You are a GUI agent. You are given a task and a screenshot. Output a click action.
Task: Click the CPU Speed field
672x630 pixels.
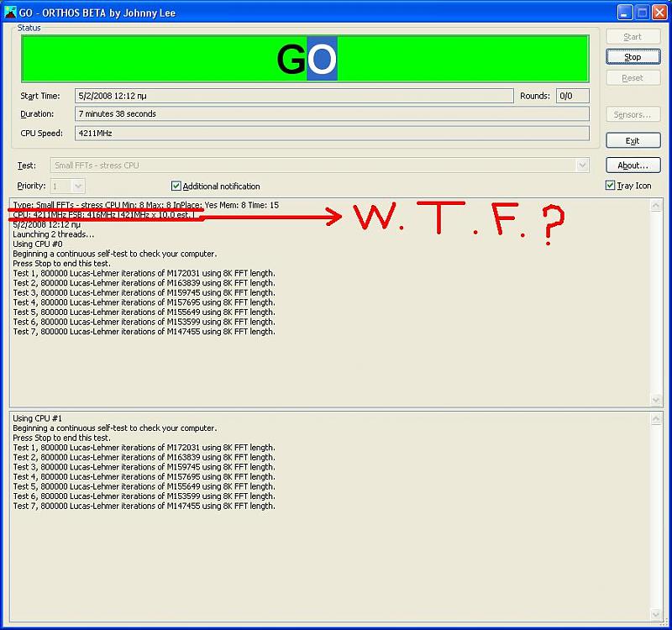pos(332,134)
